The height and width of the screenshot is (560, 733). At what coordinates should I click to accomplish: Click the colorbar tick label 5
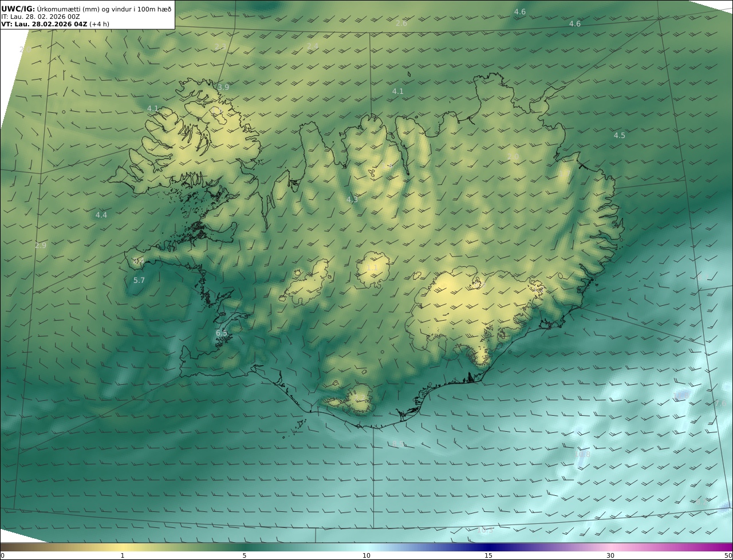coord(244,556)
